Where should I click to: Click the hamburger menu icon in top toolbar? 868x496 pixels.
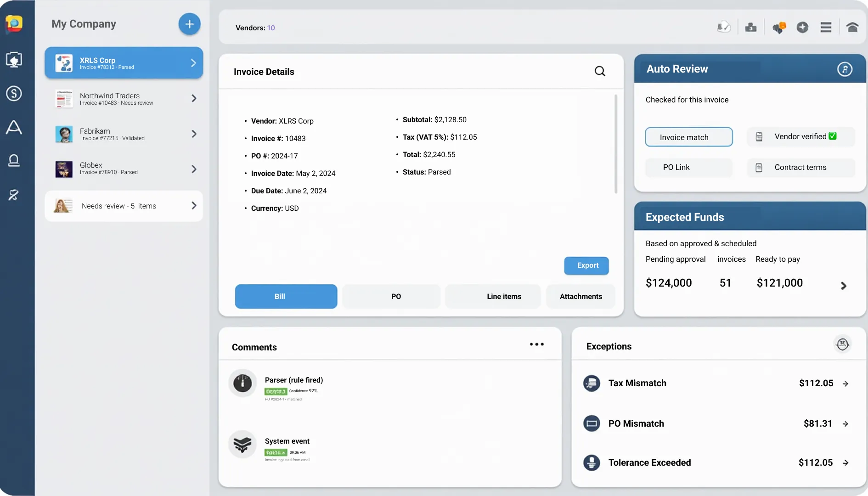(826, 28)
